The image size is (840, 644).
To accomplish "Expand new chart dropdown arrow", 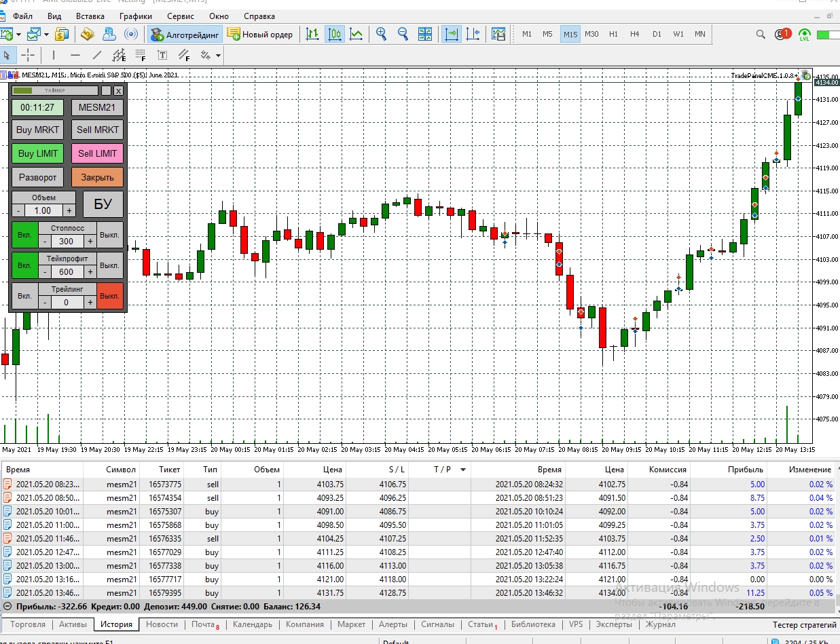I will [18, 34].
